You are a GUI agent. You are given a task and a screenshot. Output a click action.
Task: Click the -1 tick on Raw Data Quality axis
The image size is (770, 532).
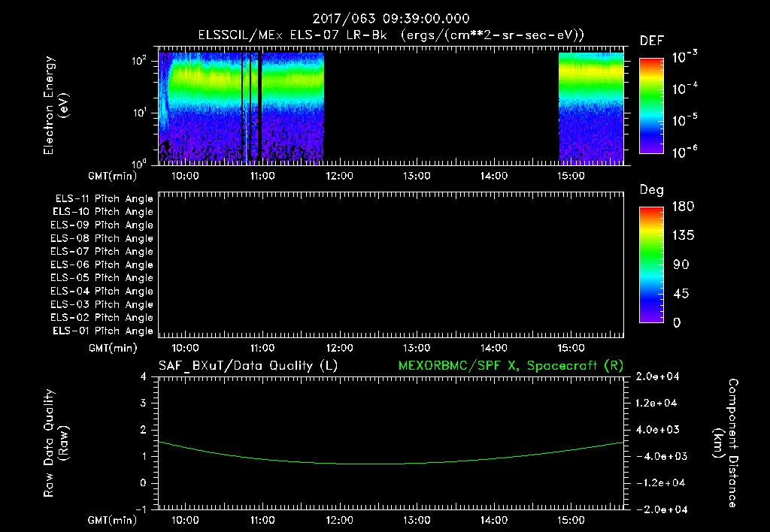pos(141,509)
